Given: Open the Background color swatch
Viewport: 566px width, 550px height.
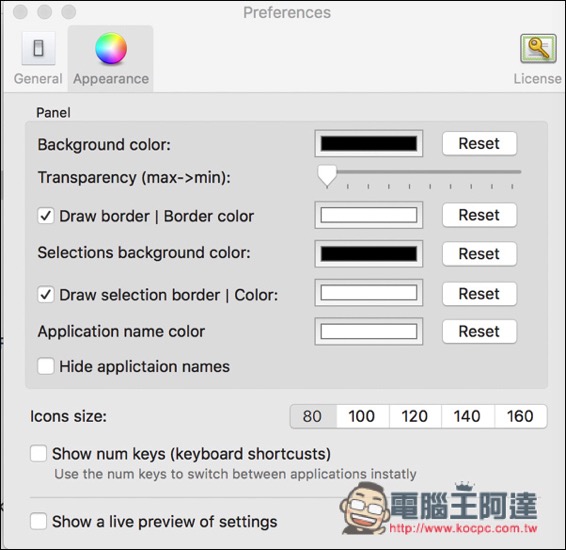Looking at the screenshot, I should coord(369,143).
